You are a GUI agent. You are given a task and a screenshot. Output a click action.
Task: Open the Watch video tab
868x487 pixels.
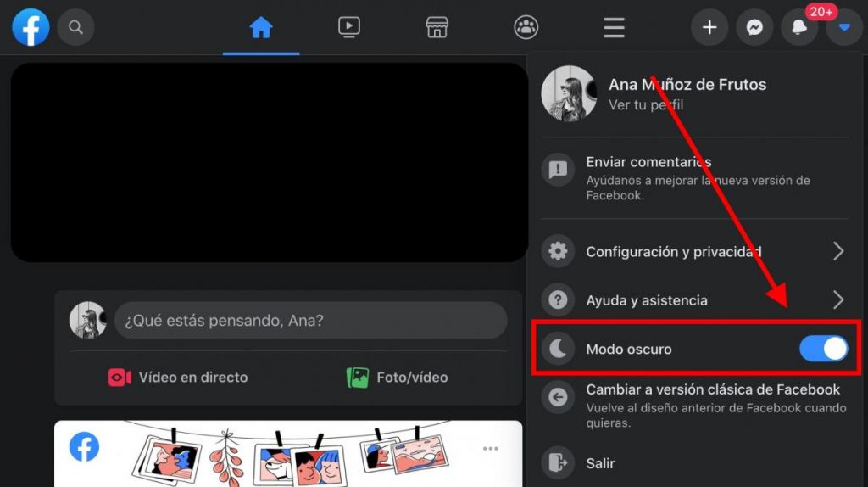(348, 28)
